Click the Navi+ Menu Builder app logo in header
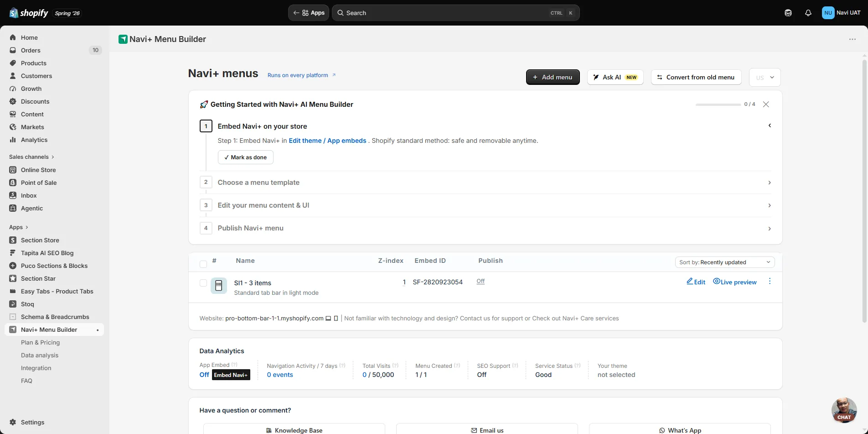The width and height of the screenshot is (868, 434). coord(123,39)
